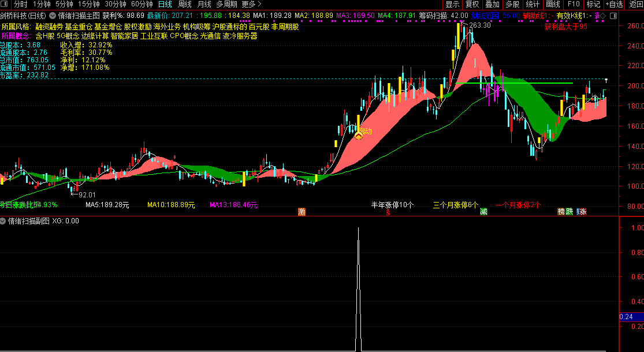Click the red S marker on timeline
This screenshot has width=644, height=352.
388,212
